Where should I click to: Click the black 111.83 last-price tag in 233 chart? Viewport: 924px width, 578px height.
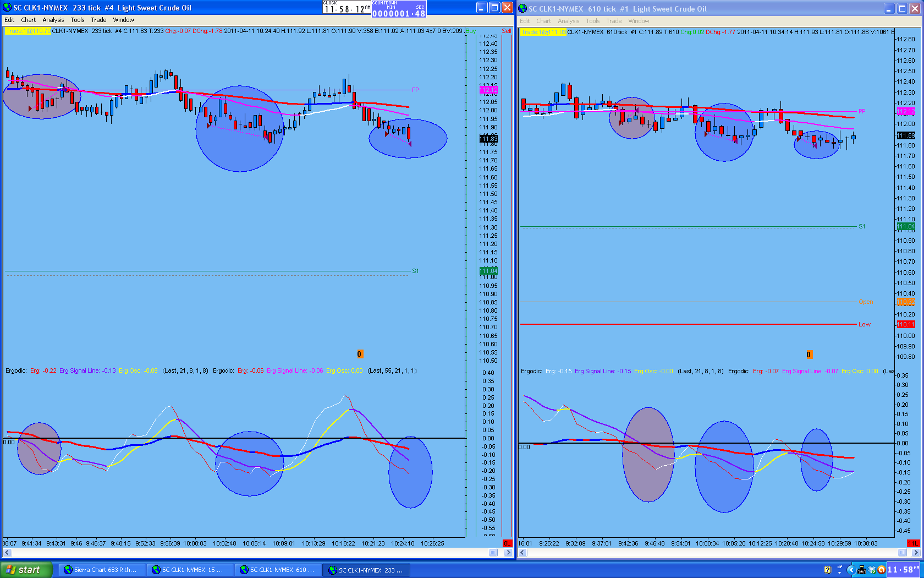click(x=488, y=139)
